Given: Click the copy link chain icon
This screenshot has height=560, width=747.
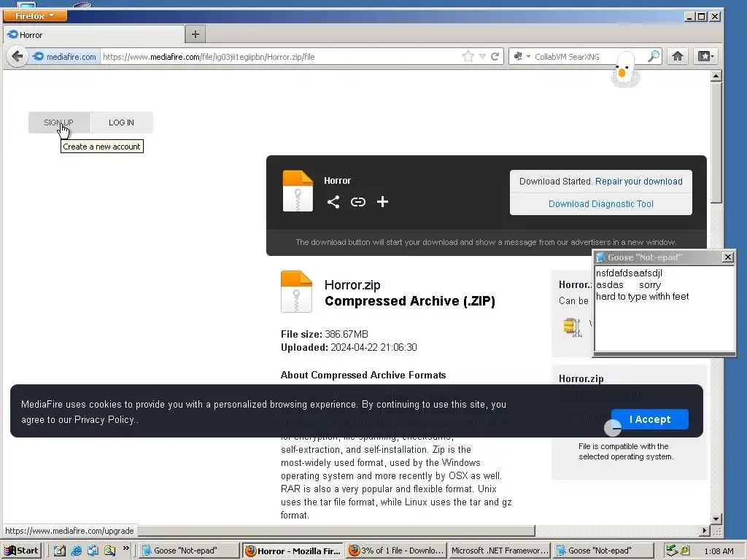Looking at the screenshot, I should [x=357, y=202].
